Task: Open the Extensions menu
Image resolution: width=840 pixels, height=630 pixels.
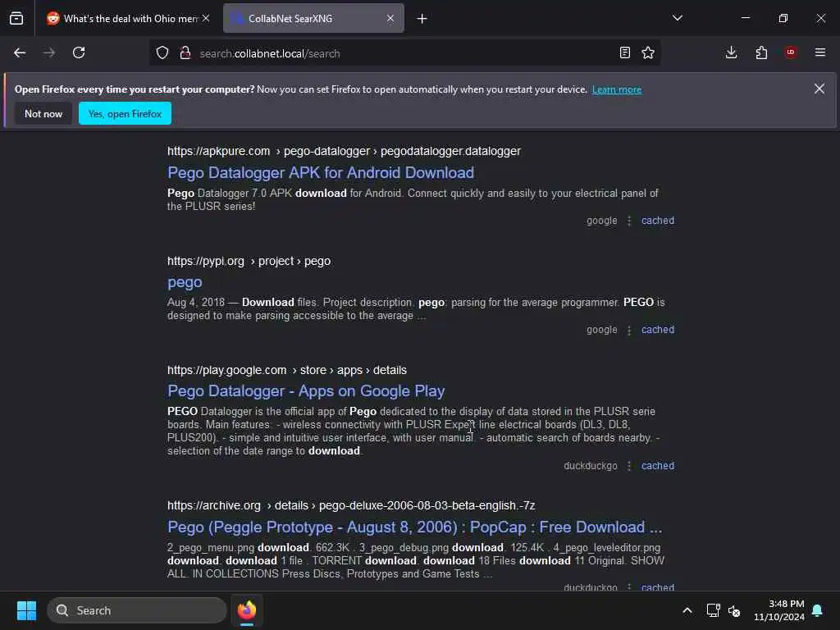Action: [x=761, y=52]
